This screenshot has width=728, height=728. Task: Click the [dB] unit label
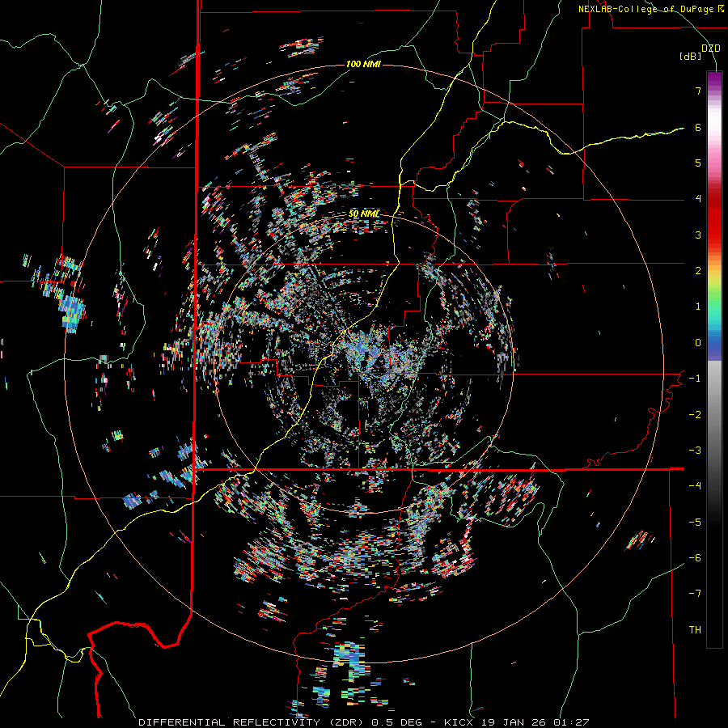(x=691, y=57)
